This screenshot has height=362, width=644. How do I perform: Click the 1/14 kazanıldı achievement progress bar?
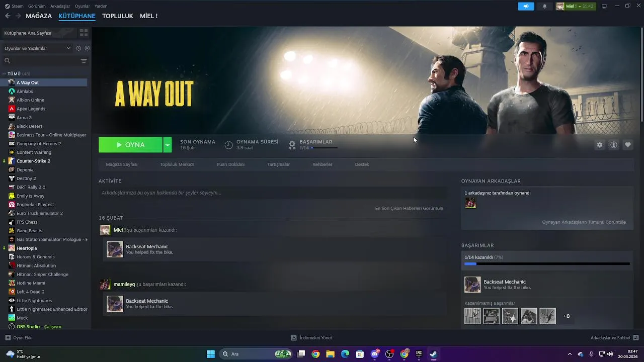point(547,263)
